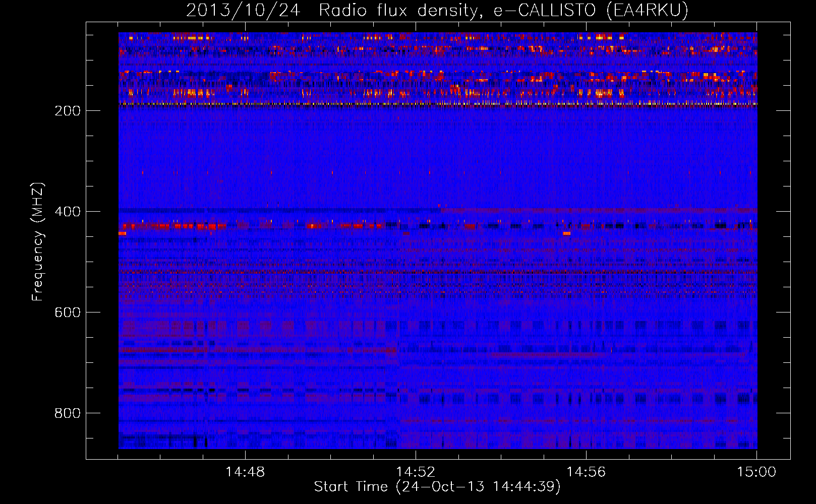This screenshot has height=504, width=816.
Task: Select the 800 frequency tick label
Action: pyautogui.click(x=68, y=413)
